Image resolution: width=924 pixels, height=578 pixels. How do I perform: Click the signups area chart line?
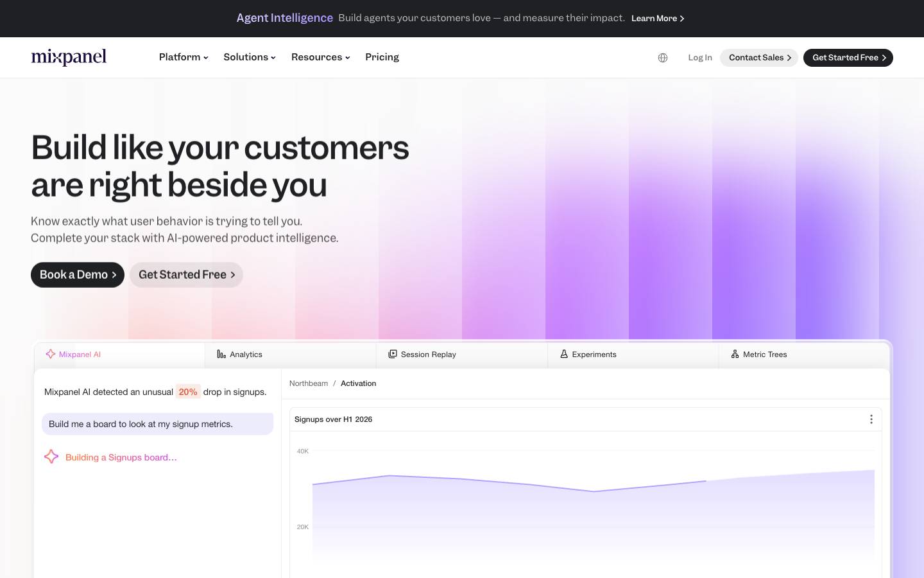509,484
